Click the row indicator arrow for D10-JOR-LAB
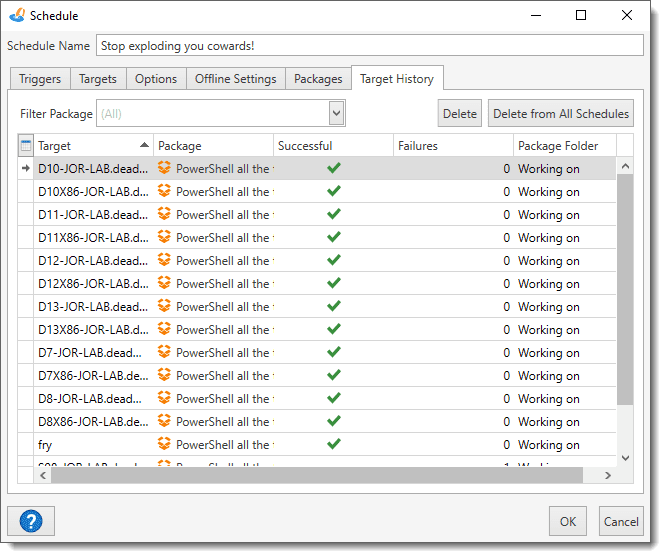 26,168
